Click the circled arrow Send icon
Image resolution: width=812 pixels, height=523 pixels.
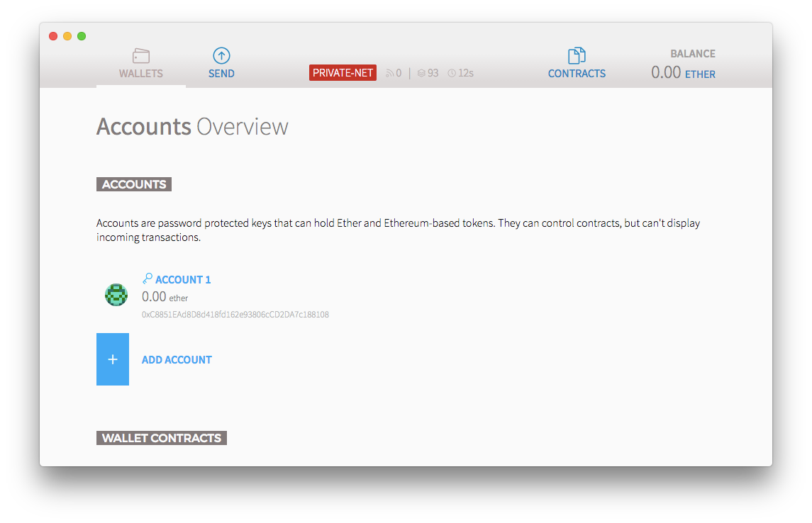click(221, 55)
